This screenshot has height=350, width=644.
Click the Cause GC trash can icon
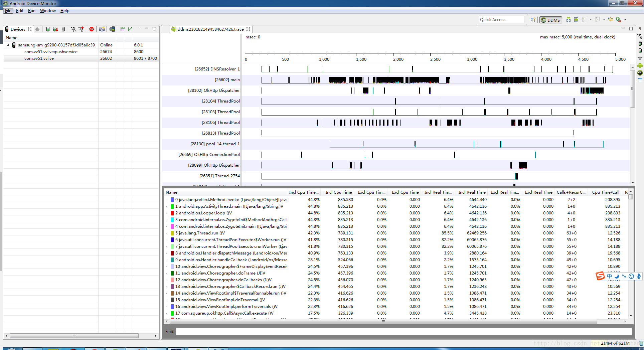pos(63,29)
